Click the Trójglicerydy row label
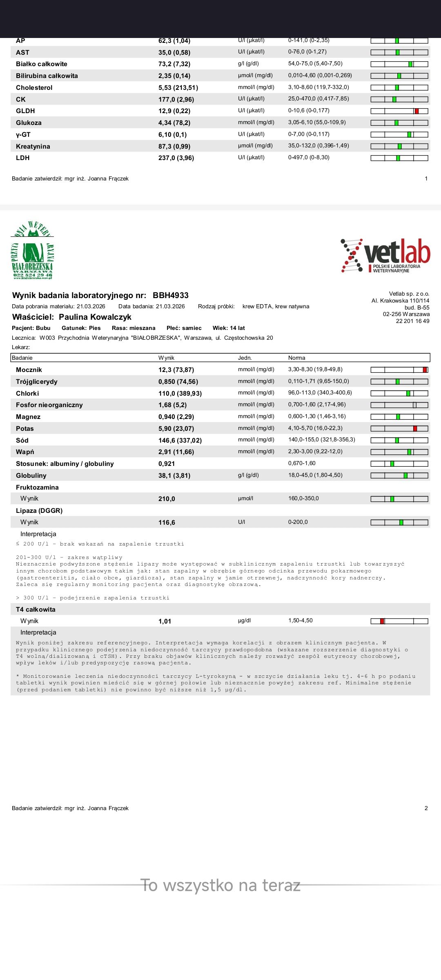441x980 pixels. tap(37, 381)
